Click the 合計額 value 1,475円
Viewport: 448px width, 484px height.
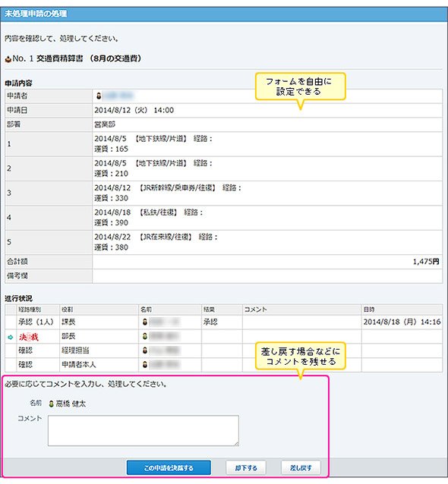click(x=426, y=262)
